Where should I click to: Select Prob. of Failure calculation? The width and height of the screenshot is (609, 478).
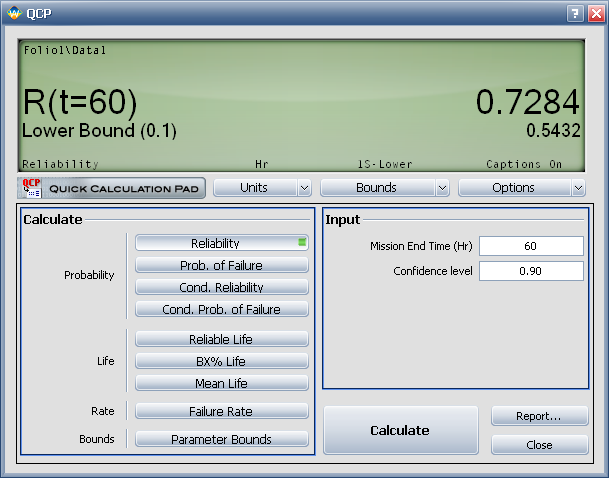pyautogui.click(x=221, y=265)
